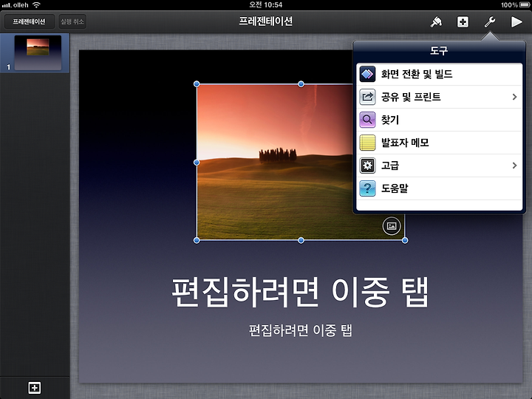The height and width of the screenshot is (399, 532).
Task: Click the advanced gear icon
Action: pos(367,166)
